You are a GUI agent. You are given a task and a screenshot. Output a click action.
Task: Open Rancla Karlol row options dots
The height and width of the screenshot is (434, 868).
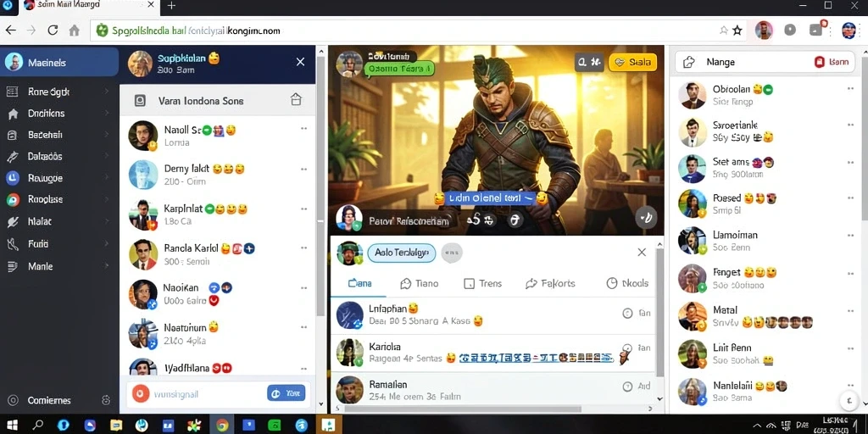pos(303,248)
